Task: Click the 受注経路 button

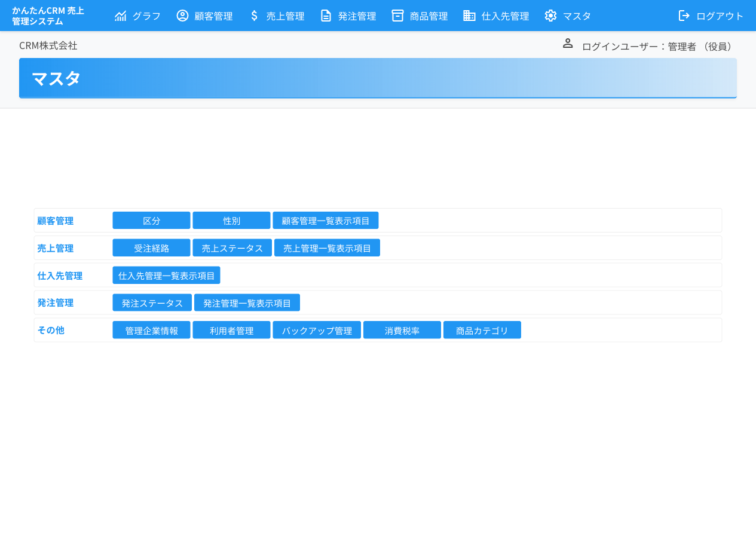Action: tap(151, 248)
